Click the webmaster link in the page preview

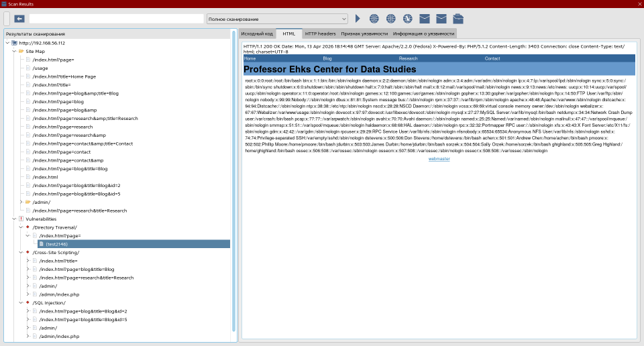439,159
